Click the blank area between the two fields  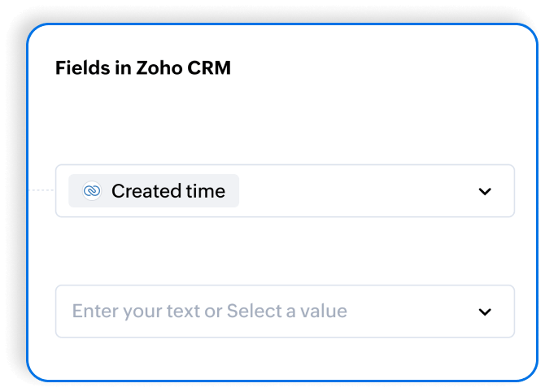click(285, 250)
